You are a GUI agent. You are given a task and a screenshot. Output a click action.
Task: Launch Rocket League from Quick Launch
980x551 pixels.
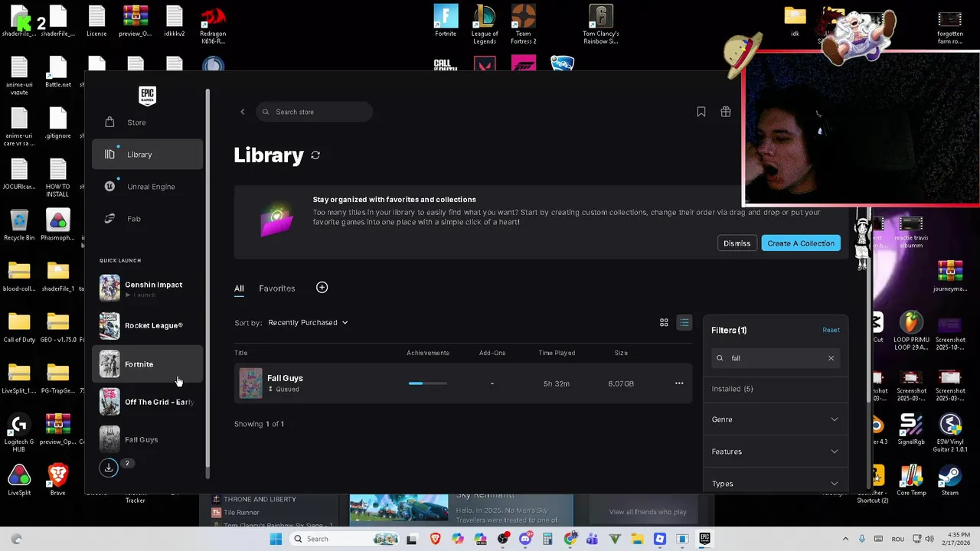click(147, 326)
